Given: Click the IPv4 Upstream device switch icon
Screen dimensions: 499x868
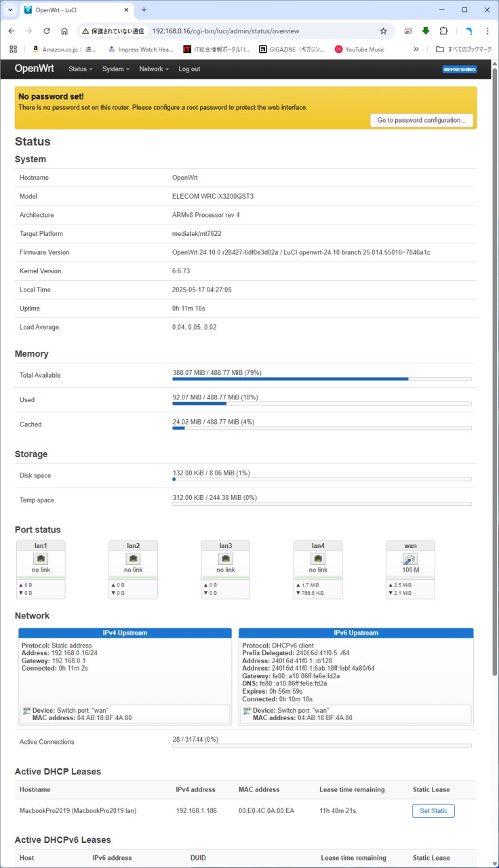Looking at the screenshot, I should [27, 711].
